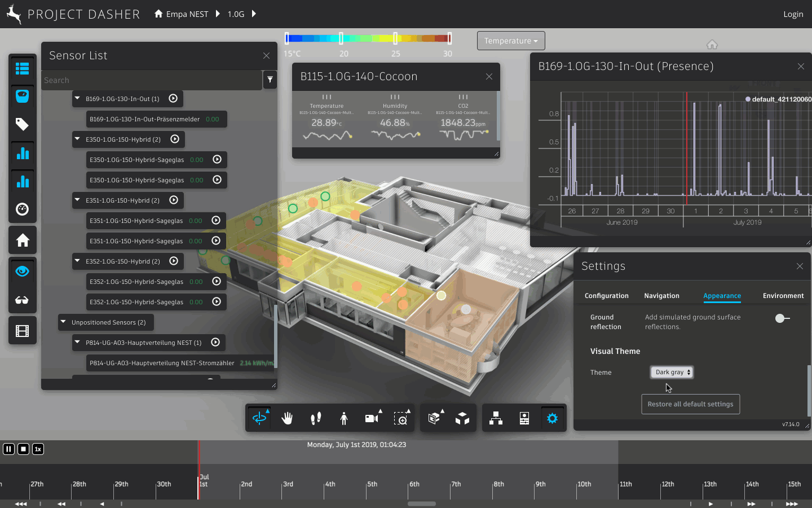
Task: Click the Camera interactions tool
Action: 372,418
